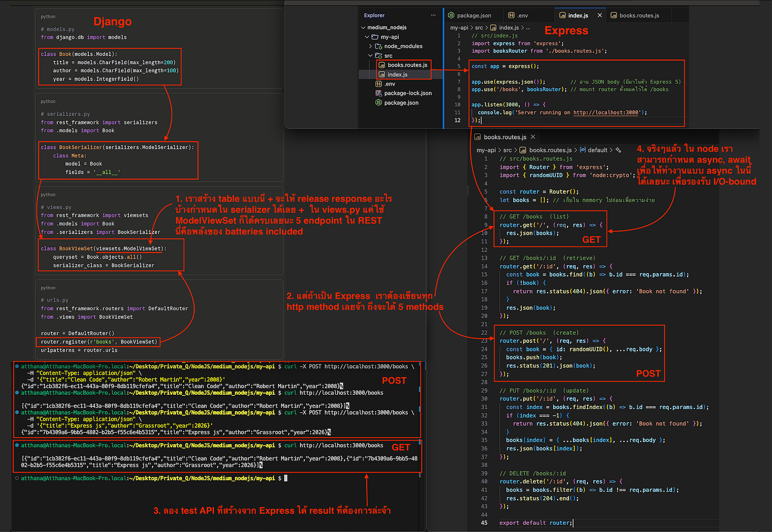Follow the http://localhost:3000 link in console.log line

[606, 112]
